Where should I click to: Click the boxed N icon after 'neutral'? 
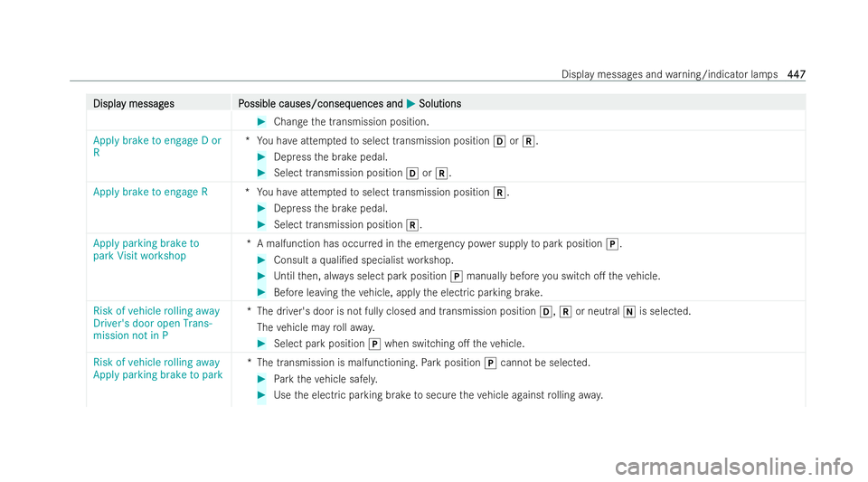[629, 312]
